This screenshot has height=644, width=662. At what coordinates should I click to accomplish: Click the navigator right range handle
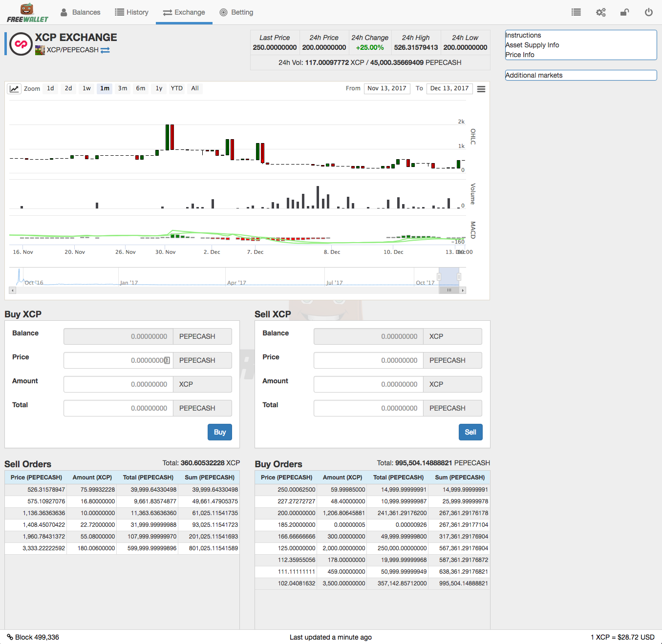(x=459, y=277)
